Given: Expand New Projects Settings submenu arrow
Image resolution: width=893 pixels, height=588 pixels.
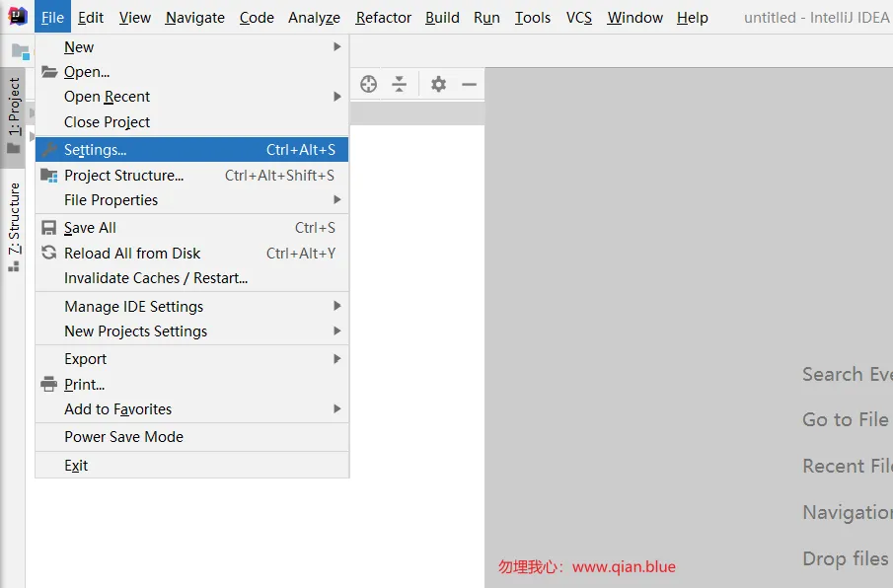Looking at the screenshot, I should tap(337, 331).
